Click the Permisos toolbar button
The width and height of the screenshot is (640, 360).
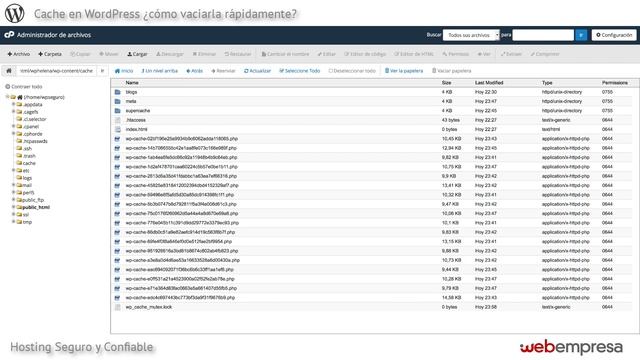(x=456, y=54)
